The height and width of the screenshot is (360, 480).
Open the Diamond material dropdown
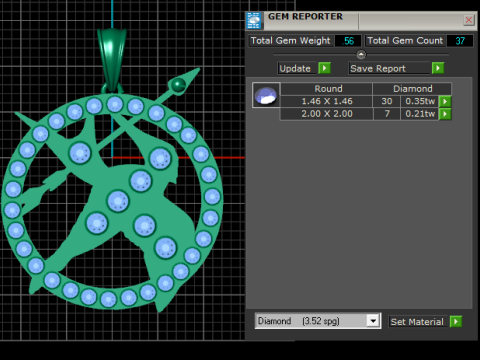[373, 321]
